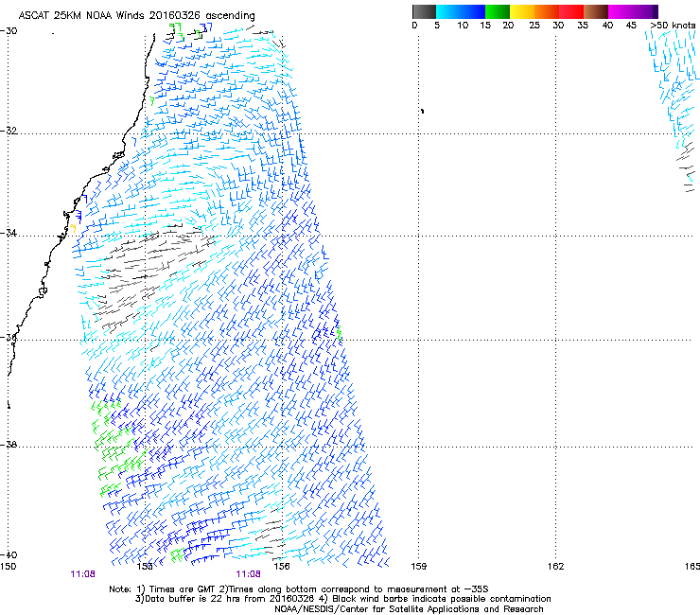Select the brown 35-40 knots legend segment
The image size is (700, 615).
point(596,11)
